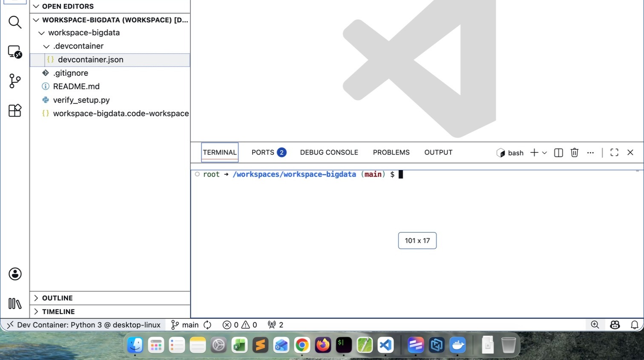The width and height of the screenshot is (644, 360).
Task: Click the books icon below the Accounts icon
Action: point(15,303)
